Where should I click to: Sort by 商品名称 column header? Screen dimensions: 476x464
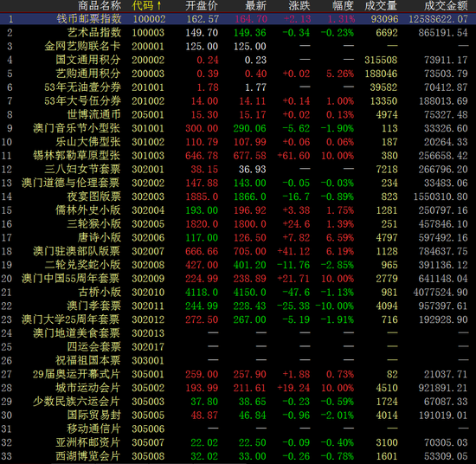click(100, 5)
